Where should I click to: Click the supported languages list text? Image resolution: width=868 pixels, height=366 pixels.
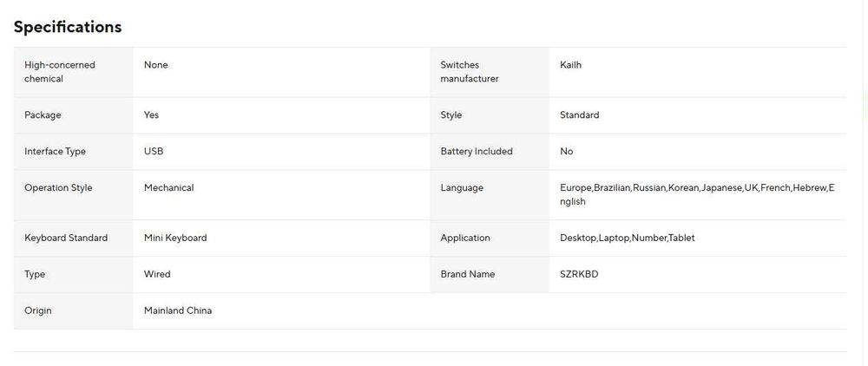696,194
